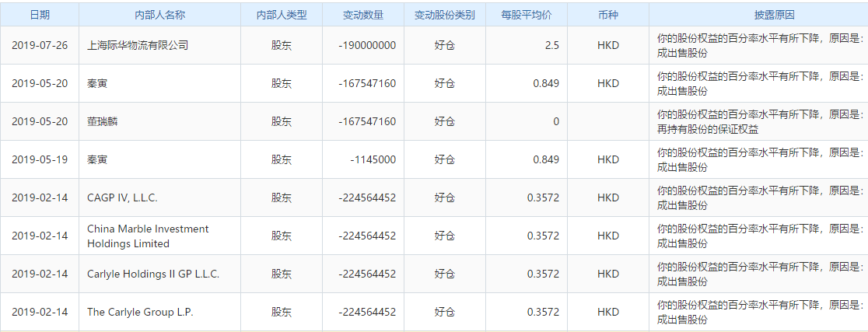Viewport: 868px width, 332px height.
Task: Click the 每股平均价 column header
Action: pyautogui.click(x=527, y=15)
